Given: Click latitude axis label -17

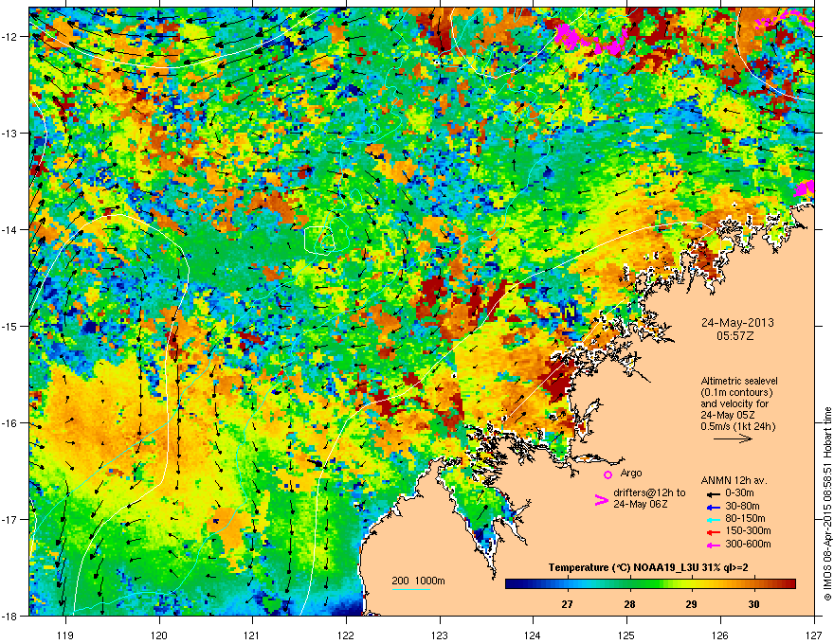Looking at the screenshot, I should (9, 519).
